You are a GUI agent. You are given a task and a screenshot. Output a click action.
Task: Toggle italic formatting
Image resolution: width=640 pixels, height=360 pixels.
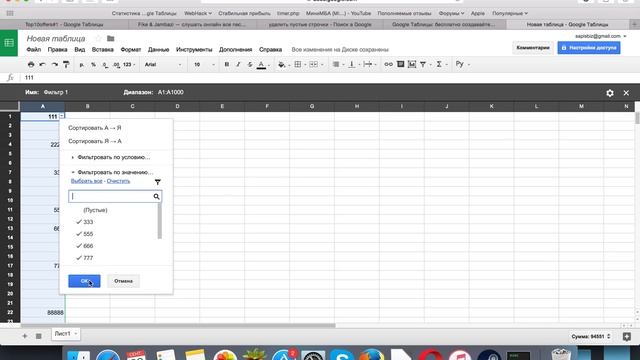(x=238, y=64)
